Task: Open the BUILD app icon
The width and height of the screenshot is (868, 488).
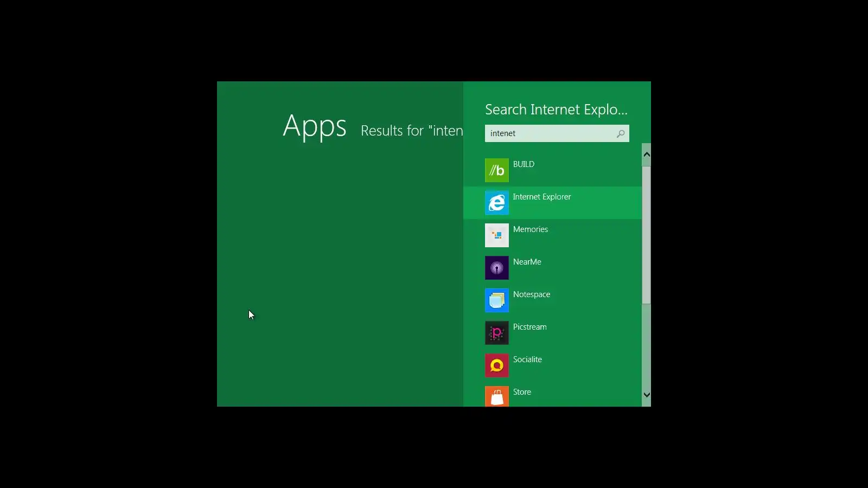Action: coord(497,170)
